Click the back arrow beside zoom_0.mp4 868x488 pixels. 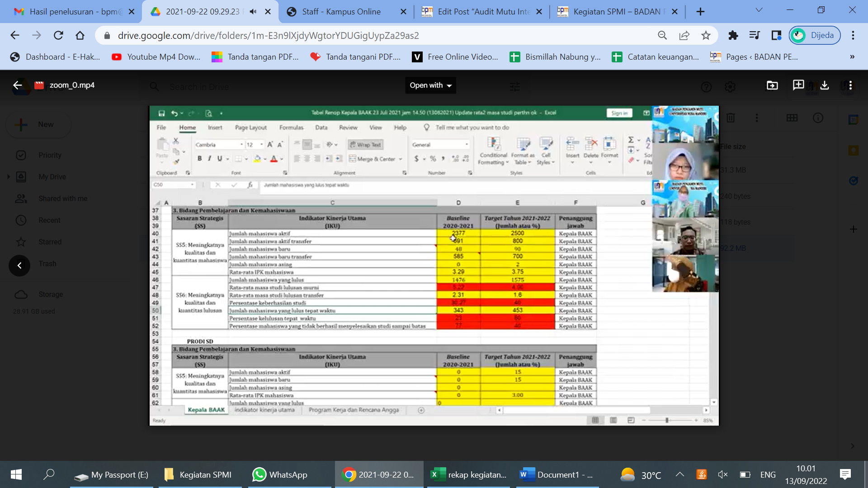click(17, 85)
